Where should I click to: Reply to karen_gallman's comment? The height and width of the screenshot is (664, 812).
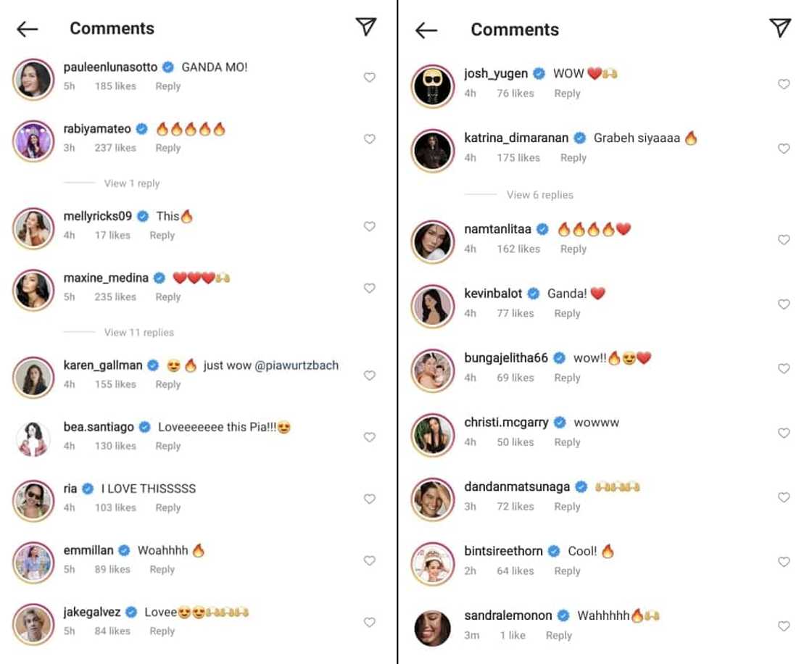click(167, 384)
